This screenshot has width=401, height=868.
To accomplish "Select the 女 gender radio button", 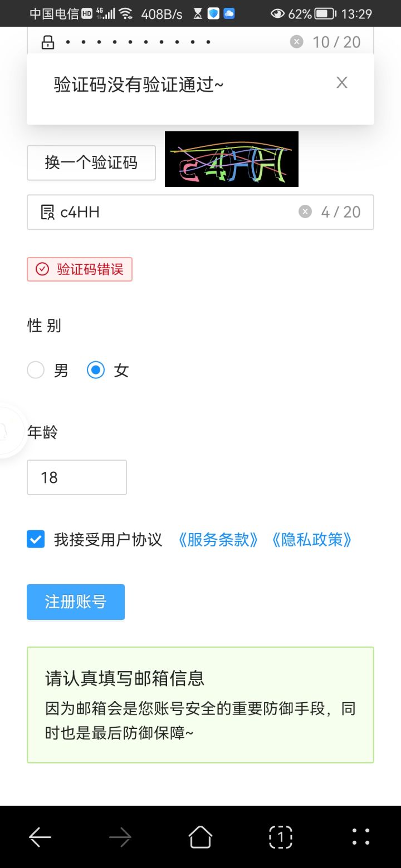I will coord(96,370).
